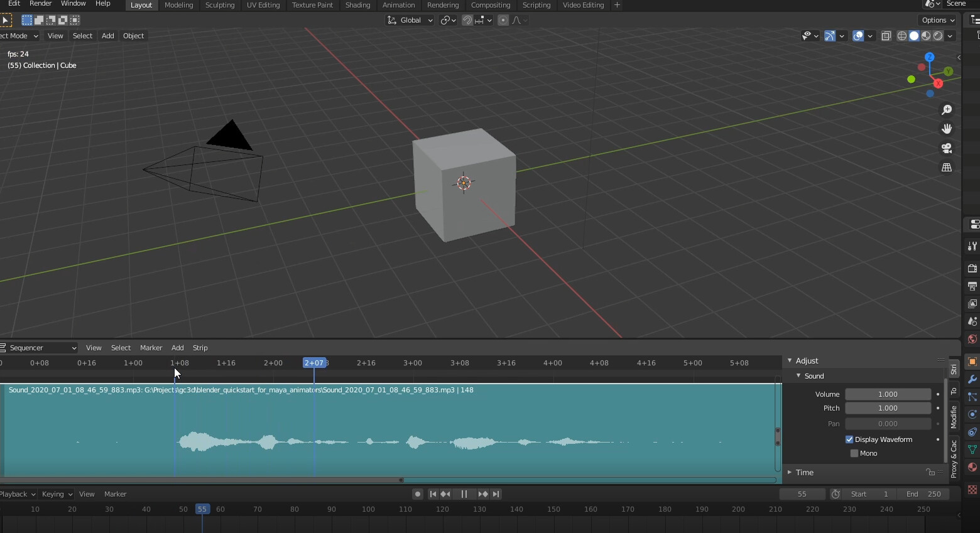Open the Modifiers tab in sequencer sidebar
The height and width of the screenshot is (533, 980).
click(x=954, y=416)
